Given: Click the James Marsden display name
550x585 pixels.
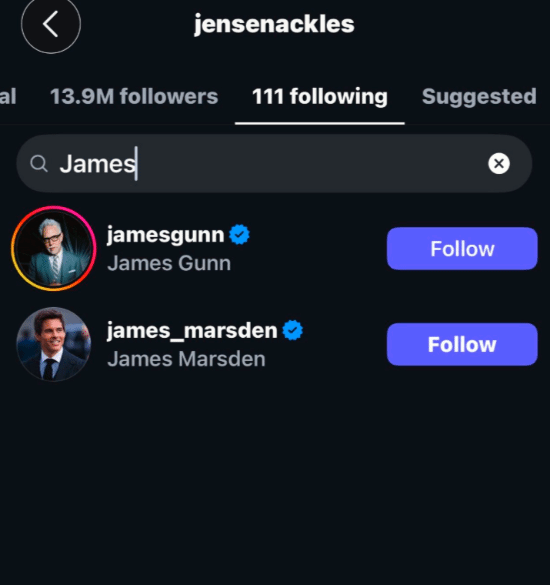Looking at the screenshot, I should coord(186,359).
